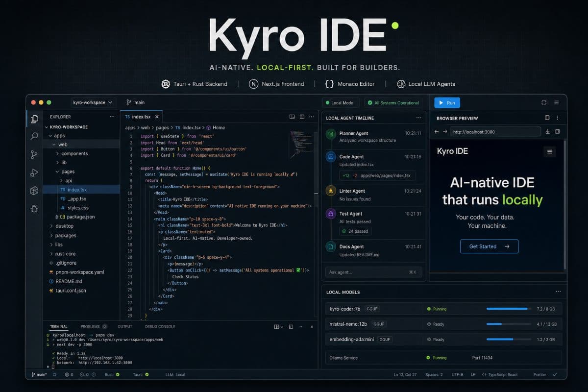Collapse the web folder
Image resolution: width=588 pixels, height=392 pixels.
pyautogui.click(x=54, y=145)
